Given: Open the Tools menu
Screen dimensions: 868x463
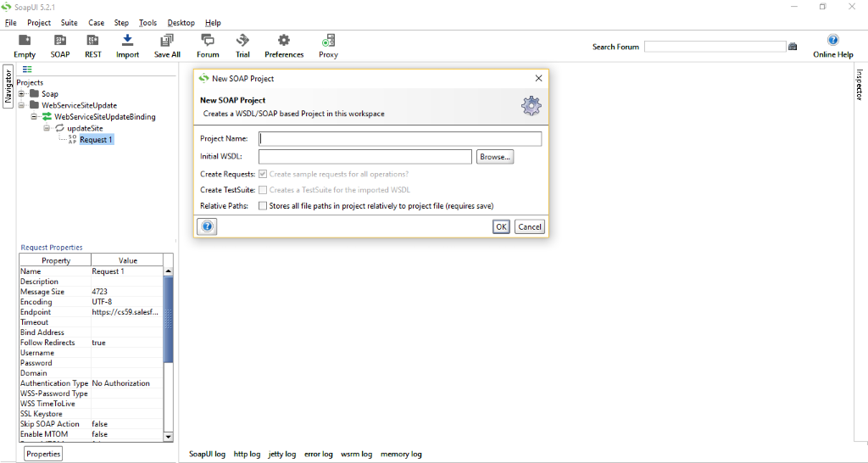Looking at the screenshot, I should point(147,23).
